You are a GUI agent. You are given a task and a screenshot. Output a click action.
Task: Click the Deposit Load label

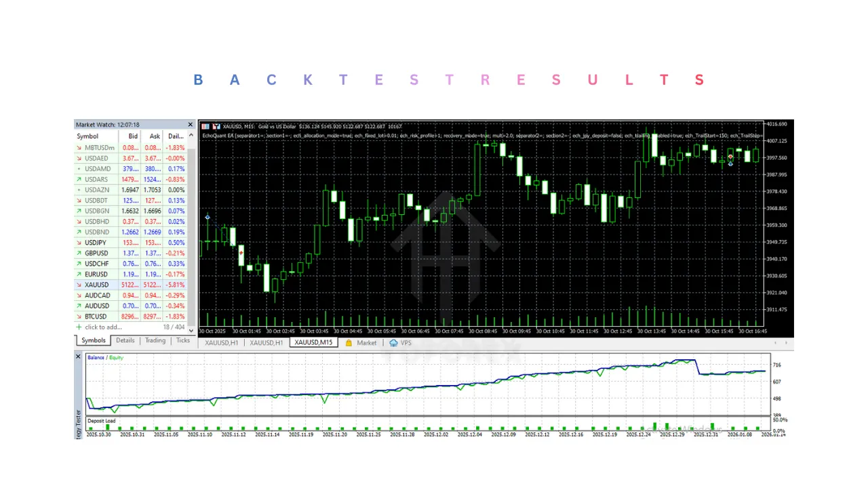point(102,421)
